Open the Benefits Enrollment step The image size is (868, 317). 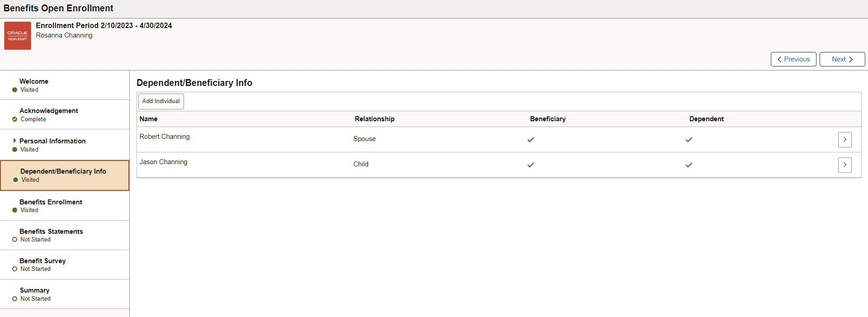coord(65,206)
